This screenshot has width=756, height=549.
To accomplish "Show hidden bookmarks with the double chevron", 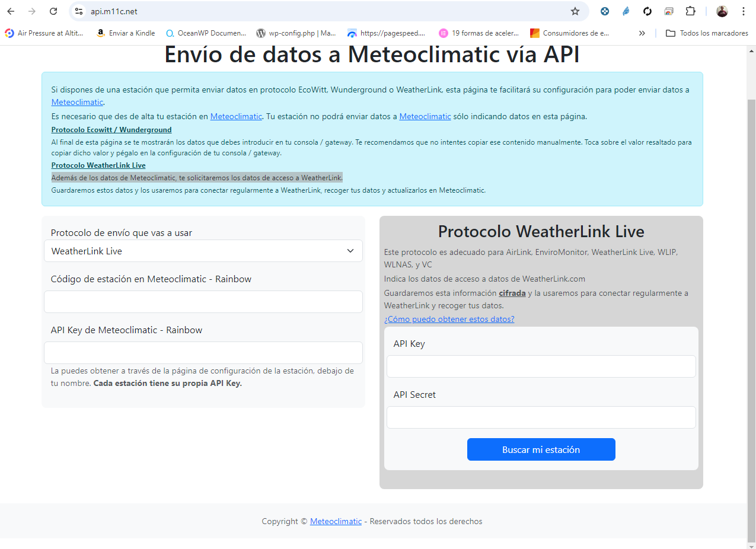I will [x=642, y=33].
